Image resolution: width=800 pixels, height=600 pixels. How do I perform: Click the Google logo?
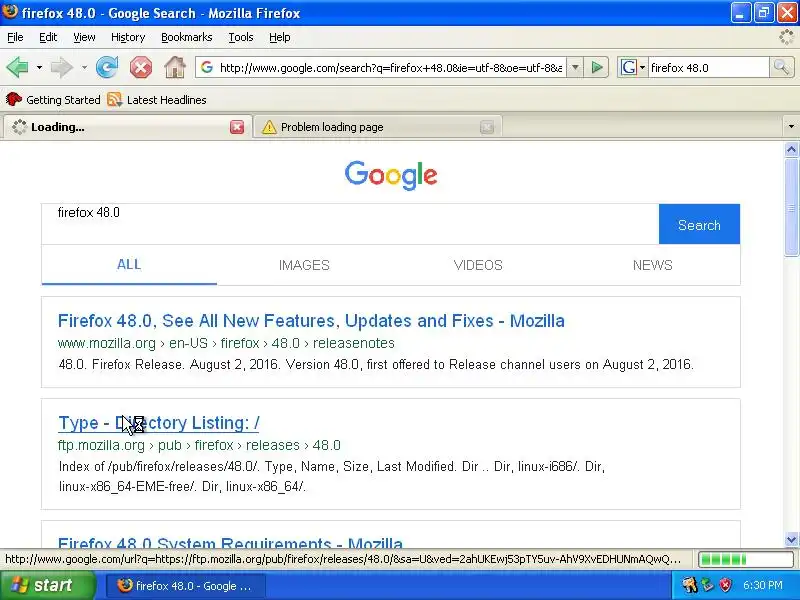point(391,174)
